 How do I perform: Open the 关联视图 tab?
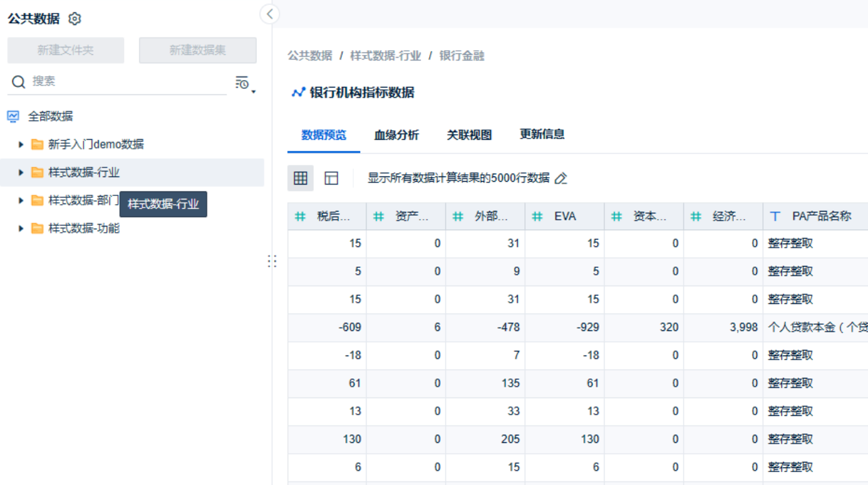click(x=469, y=135)
